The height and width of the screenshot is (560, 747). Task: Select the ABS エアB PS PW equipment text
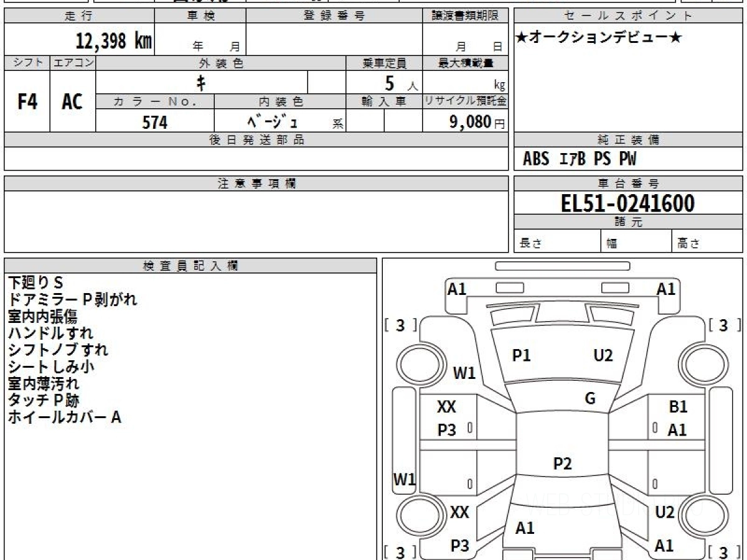pyautogui.click(x=580, y=159)
